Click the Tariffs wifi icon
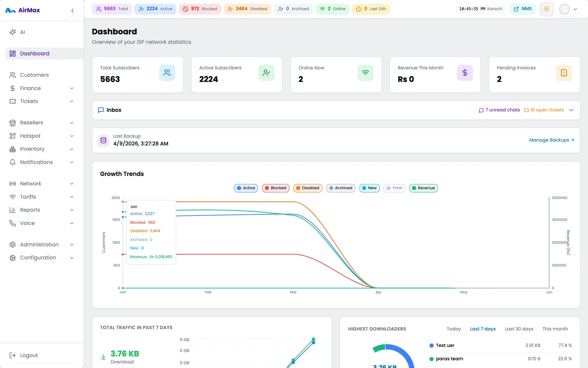The image size is (588, 368). coord(12,197)
